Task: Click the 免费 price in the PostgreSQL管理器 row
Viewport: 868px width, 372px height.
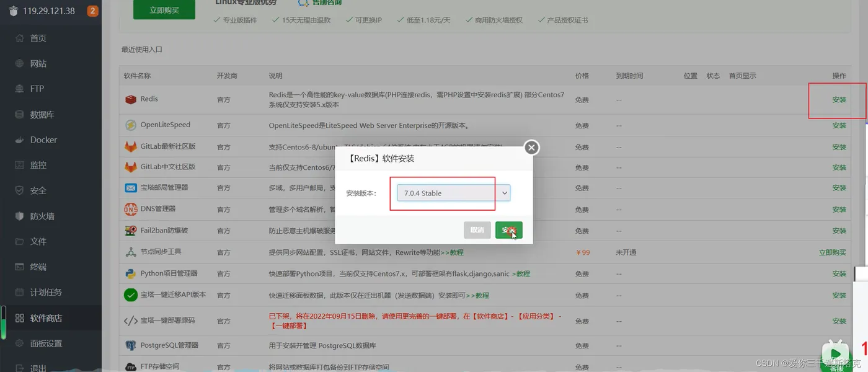Action: pos(582,345)
